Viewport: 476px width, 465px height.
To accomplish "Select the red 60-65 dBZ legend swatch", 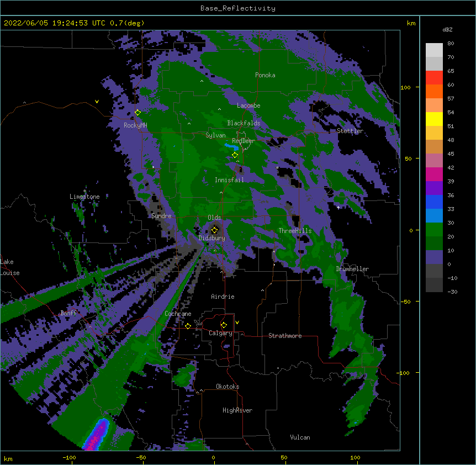I will pyautogui.click(x=434, y=78).
